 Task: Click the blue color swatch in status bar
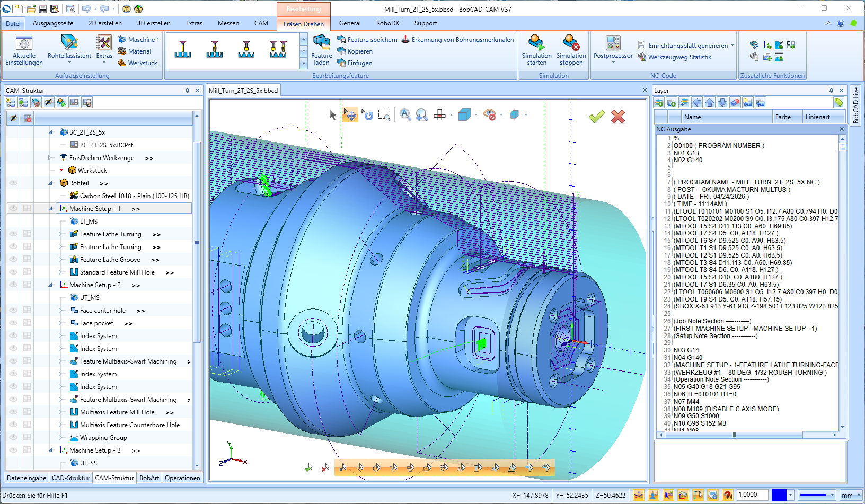(779, 495)
